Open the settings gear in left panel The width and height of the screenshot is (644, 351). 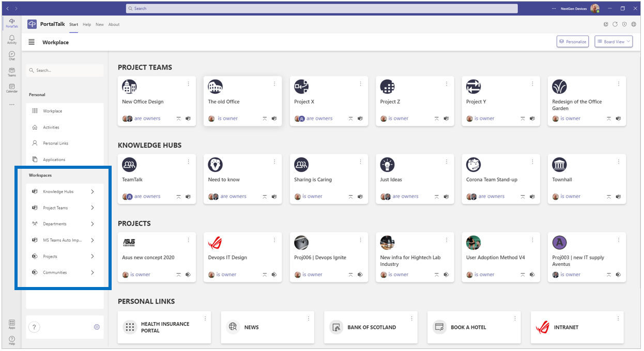(97, 327)
